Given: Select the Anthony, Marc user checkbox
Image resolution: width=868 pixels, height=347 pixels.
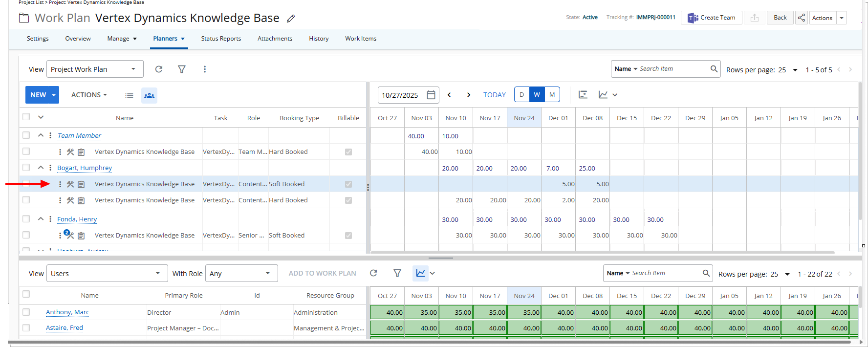Looking at the screenshot, I should tap(26, 312).
